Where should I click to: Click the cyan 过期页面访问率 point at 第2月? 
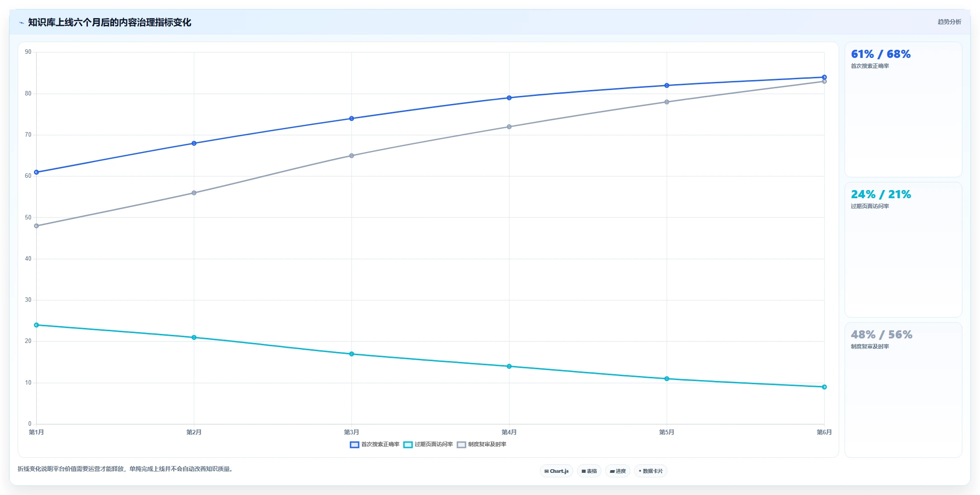click(x=194, y=338)
